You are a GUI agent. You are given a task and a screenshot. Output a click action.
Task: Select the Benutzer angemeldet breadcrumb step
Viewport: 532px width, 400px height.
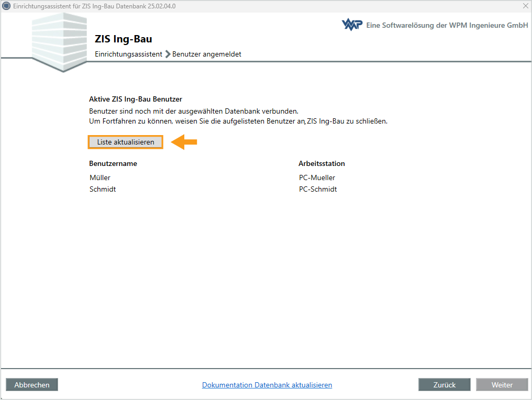point(207,54)
